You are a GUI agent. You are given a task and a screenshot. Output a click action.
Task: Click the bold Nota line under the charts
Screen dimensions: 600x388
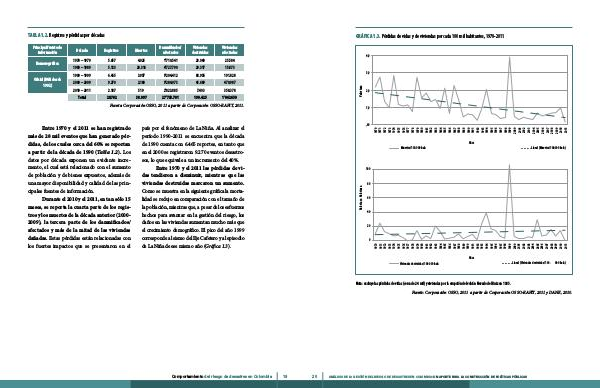pyautogui.click(x=433, y=284)
